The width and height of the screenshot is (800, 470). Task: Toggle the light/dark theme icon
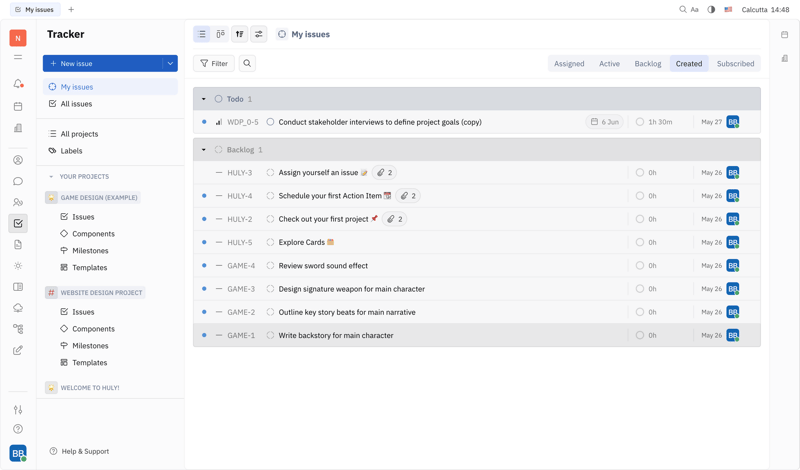pos(711,9)
